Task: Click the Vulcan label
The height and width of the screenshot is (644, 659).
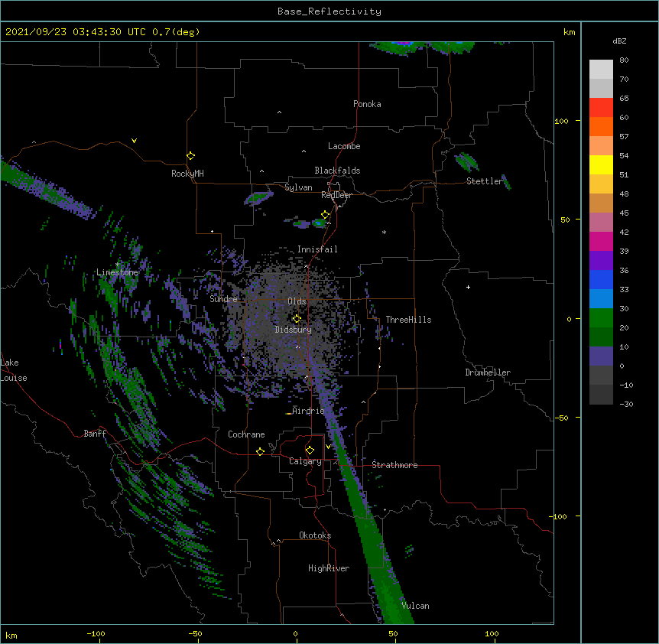Action: (x=415, y=606)
